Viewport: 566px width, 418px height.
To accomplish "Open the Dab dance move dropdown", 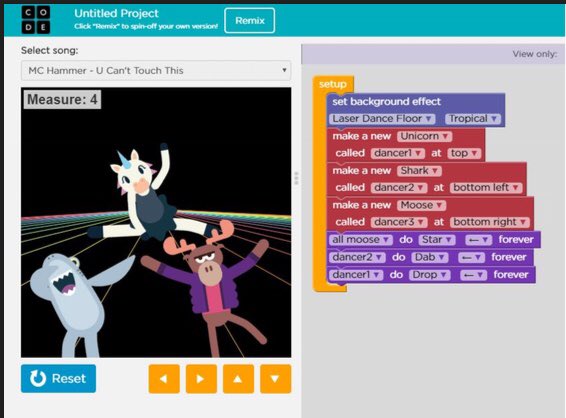I will (430, 257).
